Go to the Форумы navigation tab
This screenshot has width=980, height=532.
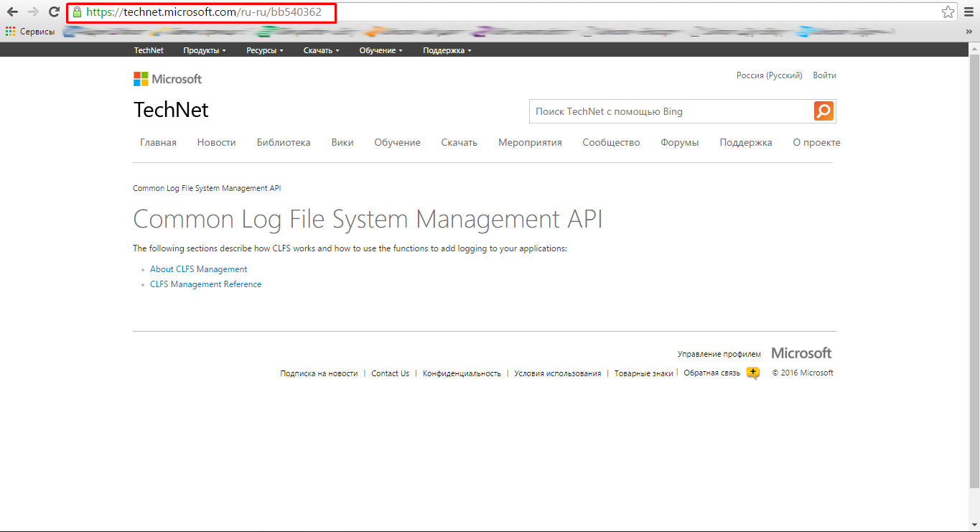pos(679,143)
